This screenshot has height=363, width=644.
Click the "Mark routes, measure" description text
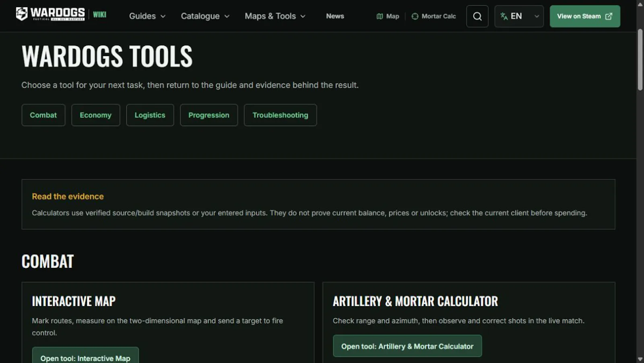157,327
